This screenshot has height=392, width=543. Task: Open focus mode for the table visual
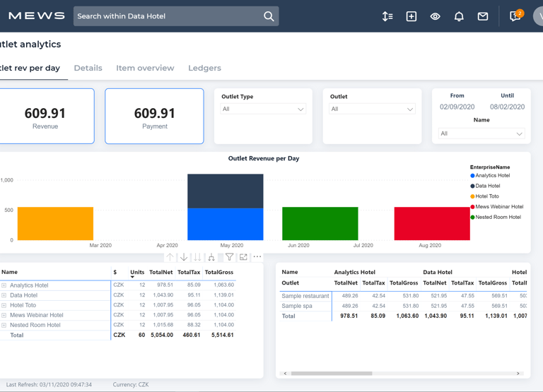coord(243,257)
